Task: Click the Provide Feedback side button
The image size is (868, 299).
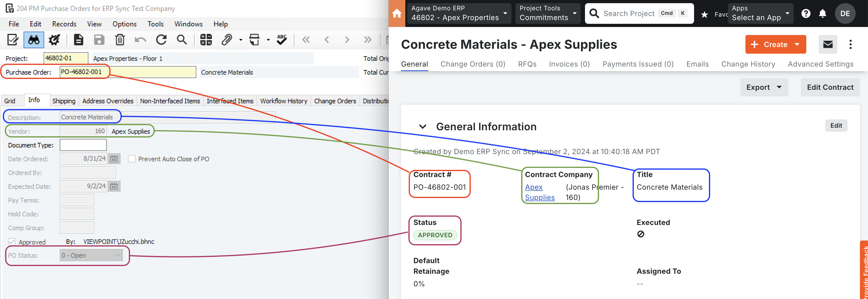Action: tap(864, 270)
